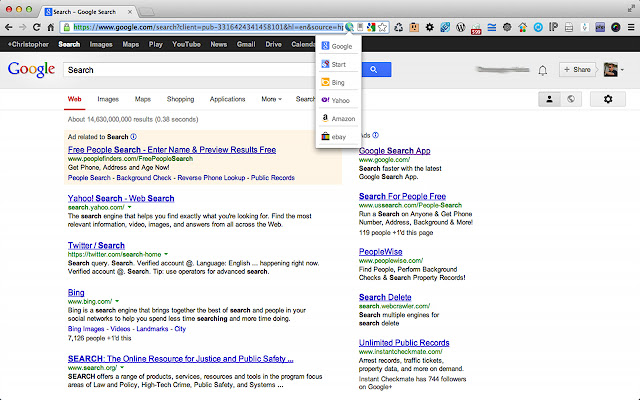
Task: Open Drive from the black Google bar
Action: pyautogui.click(x=273, y=44)
